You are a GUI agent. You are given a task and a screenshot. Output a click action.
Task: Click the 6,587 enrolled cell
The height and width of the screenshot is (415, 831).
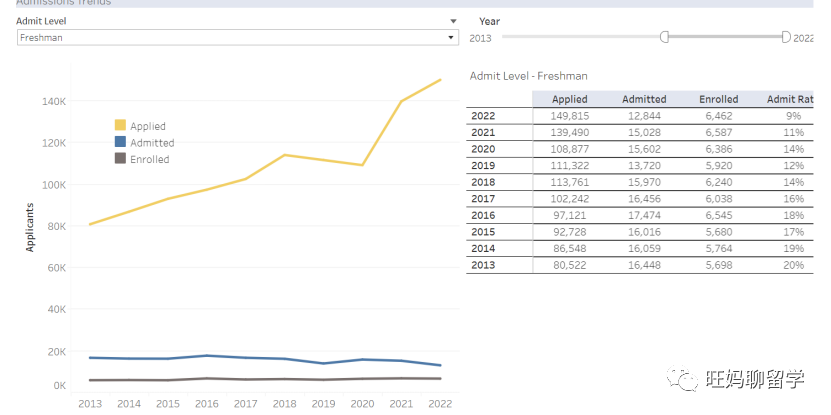point(719,133)
